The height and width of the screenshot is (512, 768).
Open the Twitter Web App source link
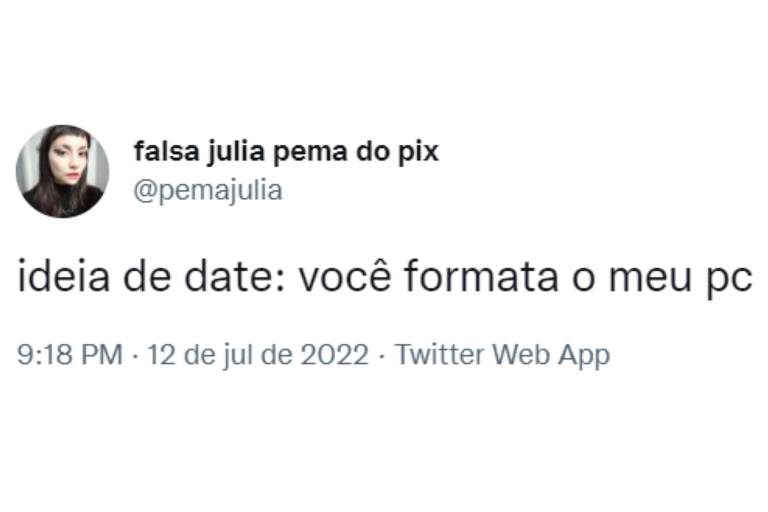[503, 354]
